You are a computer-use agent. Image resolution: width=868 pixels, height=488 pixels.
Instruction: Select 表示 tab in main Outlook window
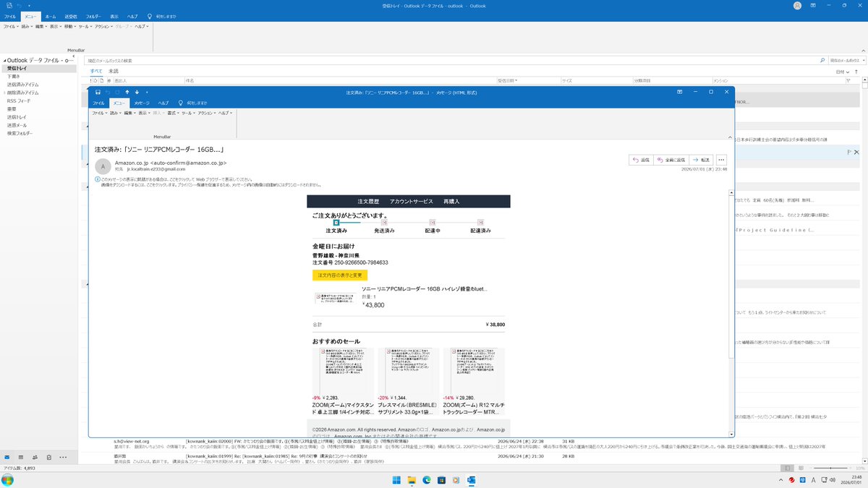114,16
